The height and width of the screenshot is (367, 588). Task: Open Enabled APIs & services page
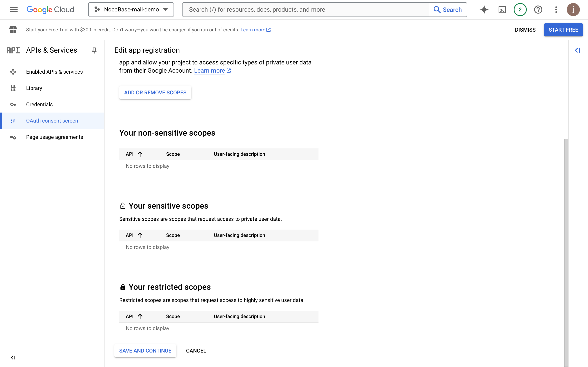pyautogui.click(x=55, y=72)
